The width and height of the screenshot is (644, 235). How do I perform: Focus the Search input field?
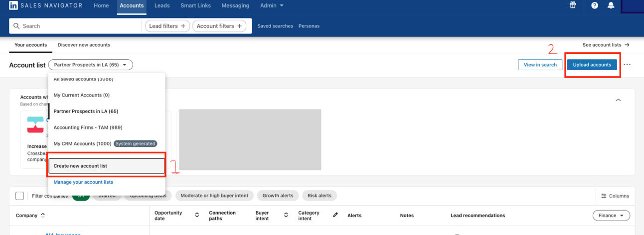[x=75, y=26]
